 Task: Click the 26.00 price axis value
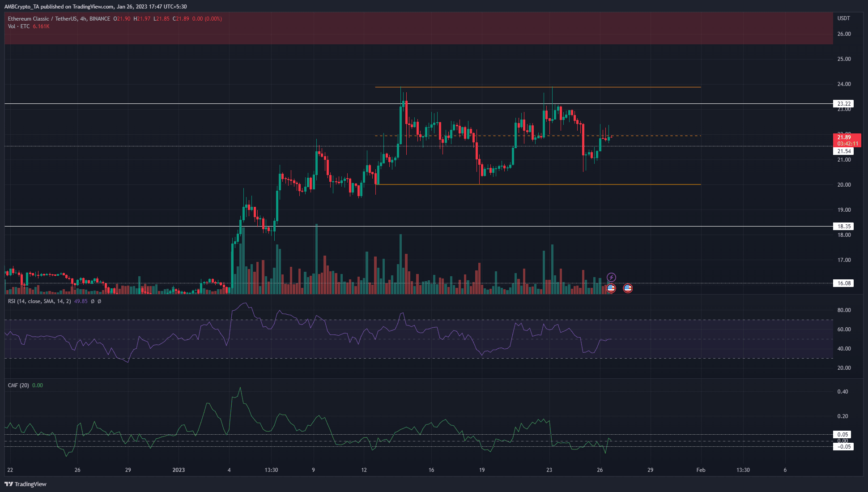click(x=844, y=34)
